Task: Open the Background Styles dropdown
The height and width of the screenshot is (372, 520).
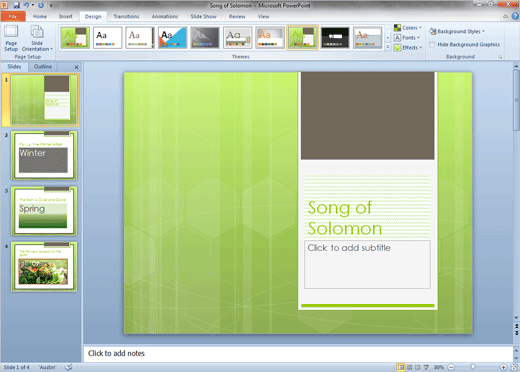Action: coord(457,31)
